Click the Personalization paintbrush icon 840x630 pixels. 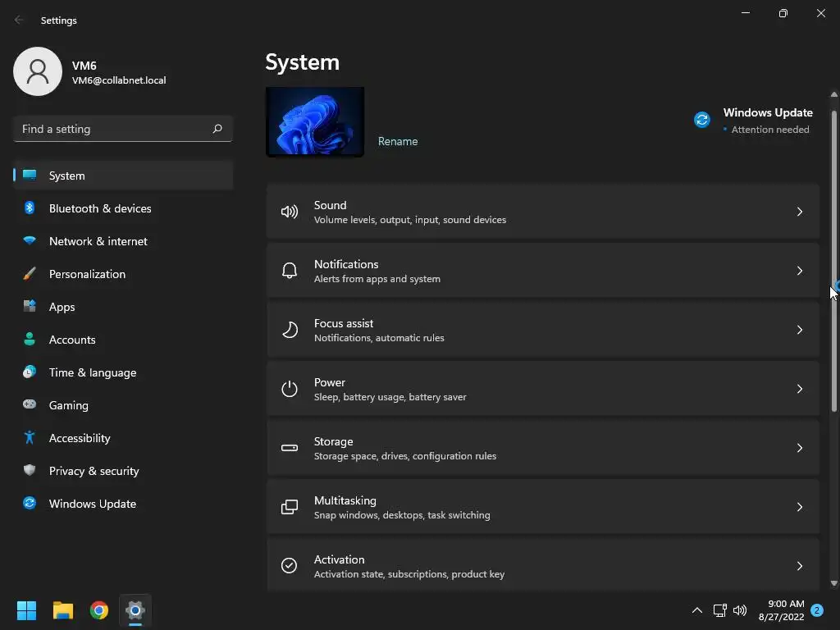[x=30, y=274]
